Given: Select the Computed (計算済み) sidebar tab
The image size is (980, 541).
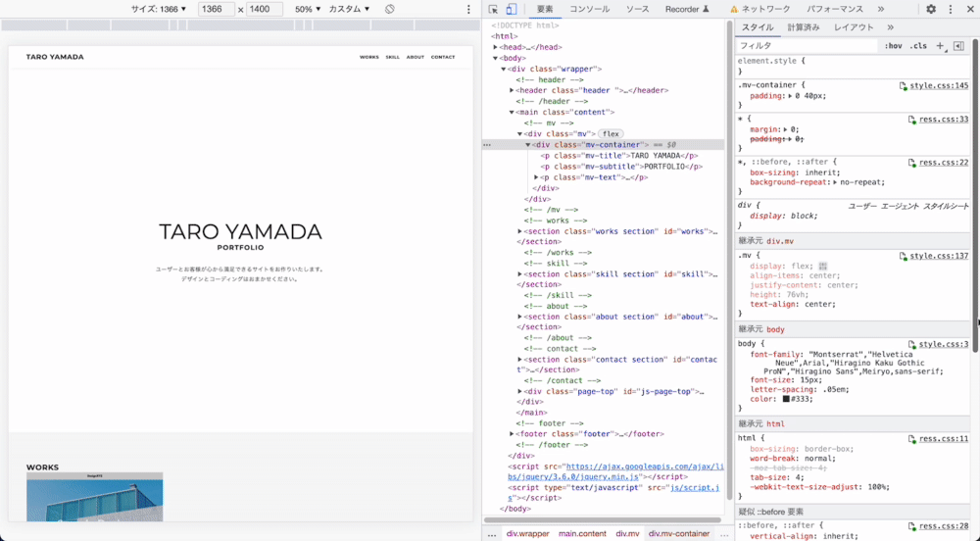Looking at the screenshot, I should point(804,27).
